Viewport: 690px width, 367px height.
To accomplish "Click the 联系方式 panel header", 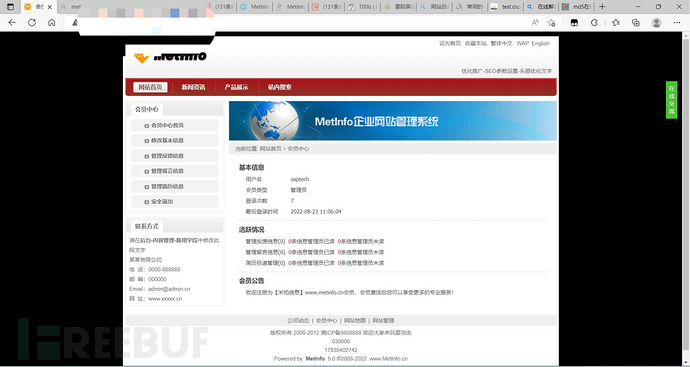I will [x=147, y=226].
